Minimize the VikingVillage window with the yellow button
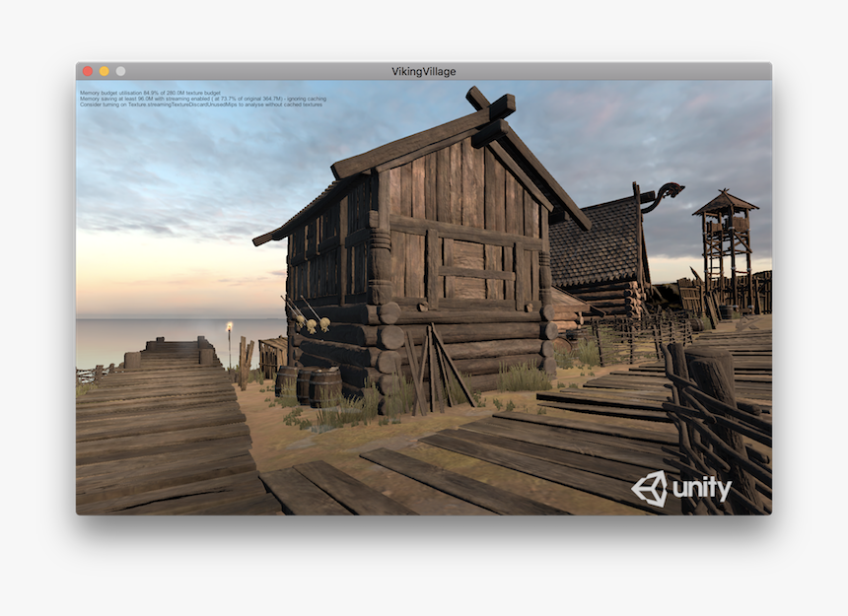848x616 pixels. point(105,71)
